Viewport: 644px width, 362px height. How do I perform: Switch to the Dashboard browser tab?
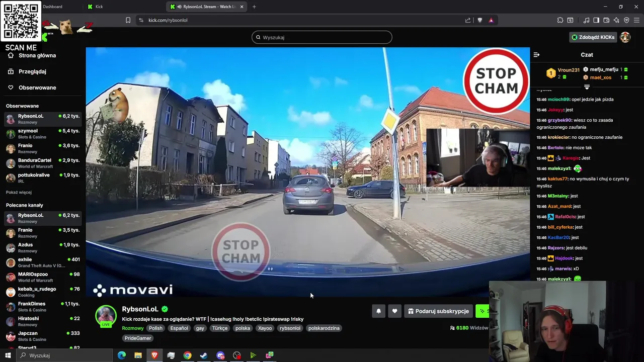(x=53, y=7)
